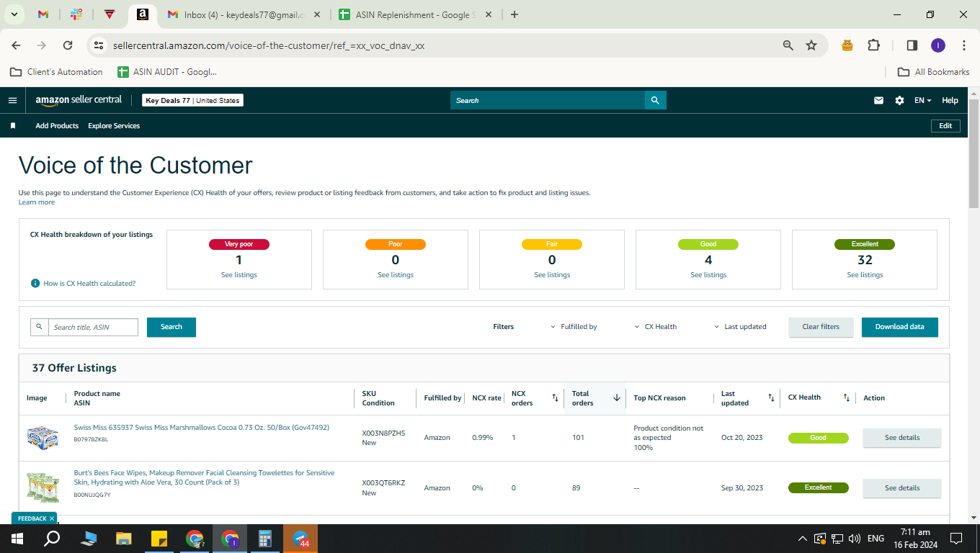This screenshot has width=980, height=553.
Task: Open the Chrome tab search dropdown
Action: [x=14, y=14]
